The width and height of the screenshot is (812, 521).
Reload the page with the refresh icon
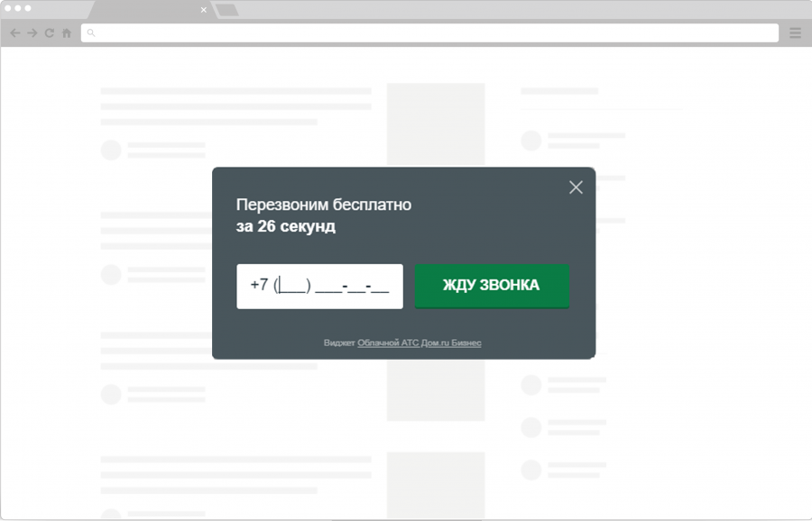pyautogui.click(x=49, y=33)
